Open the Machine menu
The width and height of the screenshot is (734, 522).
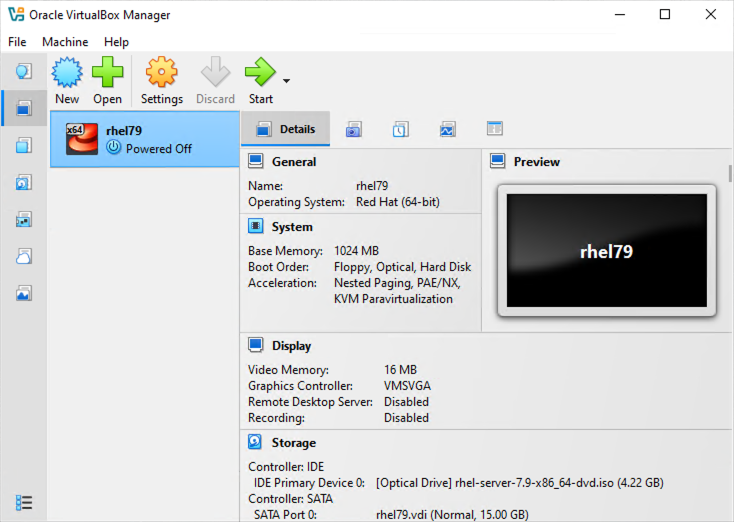coord(65,42)
